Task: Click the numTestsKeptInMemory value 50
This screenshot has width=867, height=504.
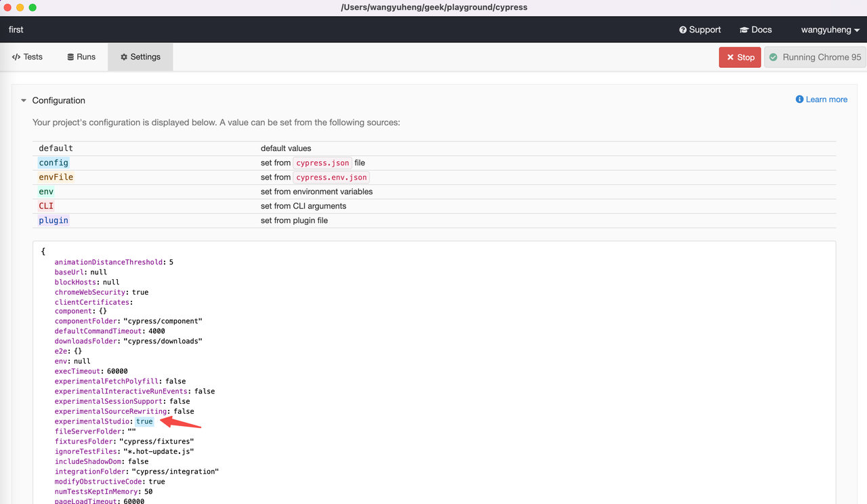Action: pos(148,491)
